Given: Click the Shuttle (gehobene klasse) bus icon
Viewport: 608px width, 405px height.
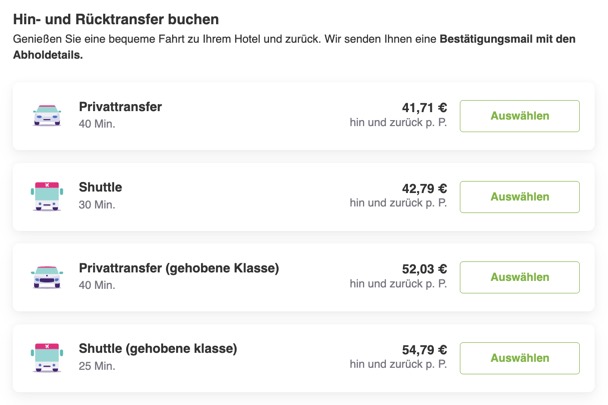Looking at the screenshot, I should [x=47, y=357].
